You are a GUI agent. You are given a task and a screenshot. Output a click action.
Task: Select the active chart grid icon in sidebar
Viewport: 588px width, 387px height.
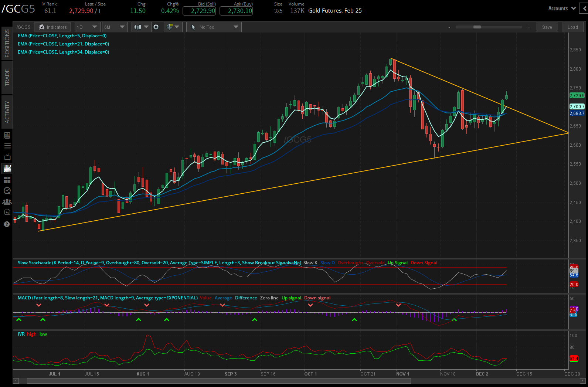(7, 169)
